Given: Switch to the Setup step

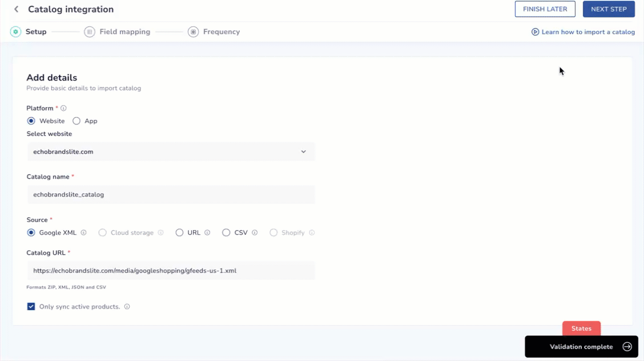Looking at the screenshot, I should point(36,31).
